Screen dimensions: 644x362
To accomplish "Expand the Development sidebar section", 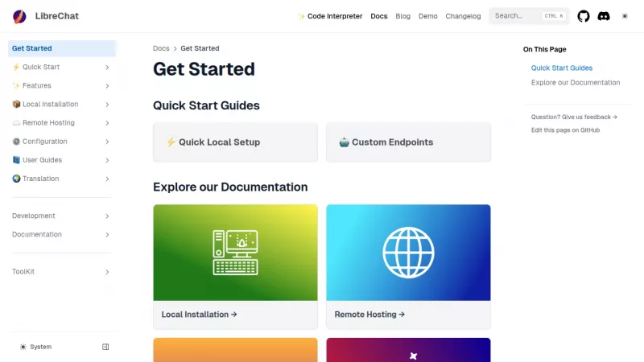I will [x=61, y=216].
